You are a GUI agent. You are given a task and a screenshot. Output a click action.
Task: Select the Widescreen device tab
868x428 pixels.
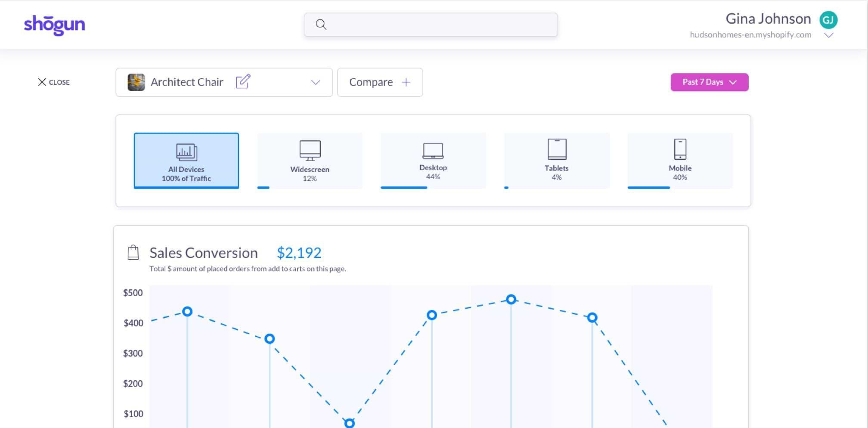[x=310, y=161]
